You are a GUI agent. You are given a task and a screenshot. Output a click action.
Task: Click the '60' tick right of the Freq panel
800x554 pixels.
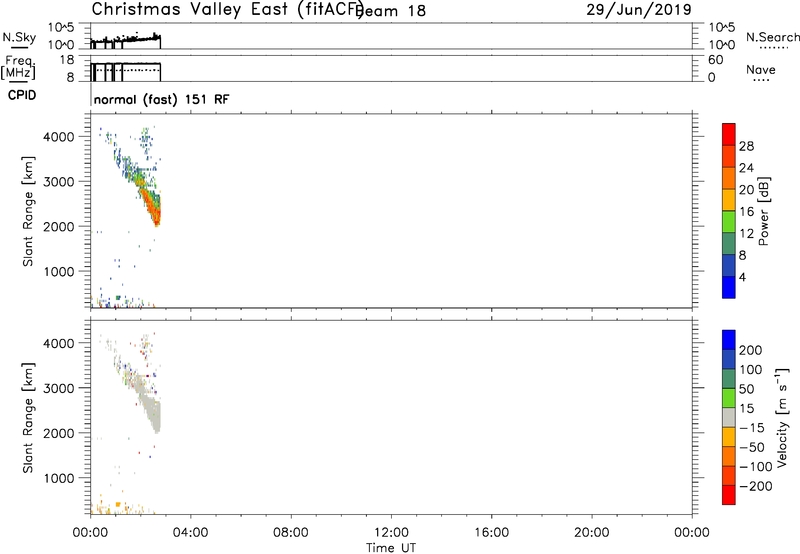tap(715, 60)
